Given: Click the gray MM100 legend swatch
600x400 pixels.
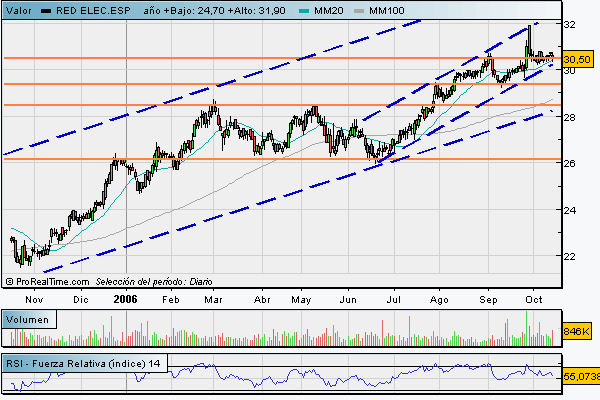Looking at the screenshot, I should [359, 11].
